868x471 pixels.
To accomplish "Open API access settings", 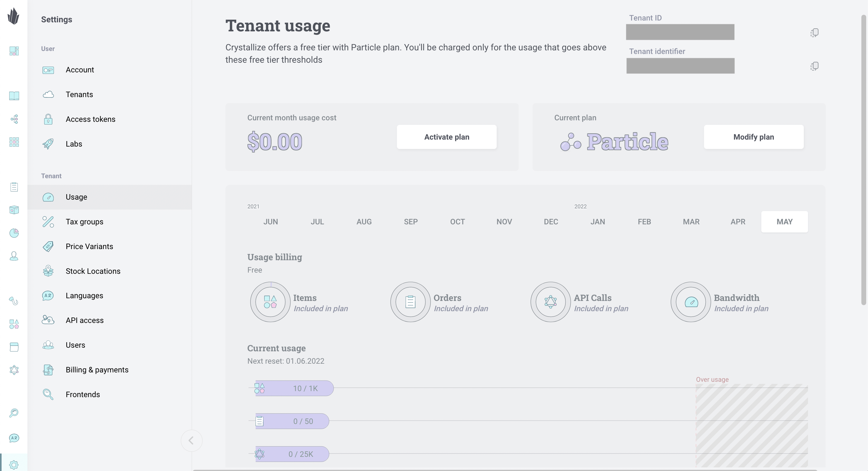I will [x=109, y=320].
